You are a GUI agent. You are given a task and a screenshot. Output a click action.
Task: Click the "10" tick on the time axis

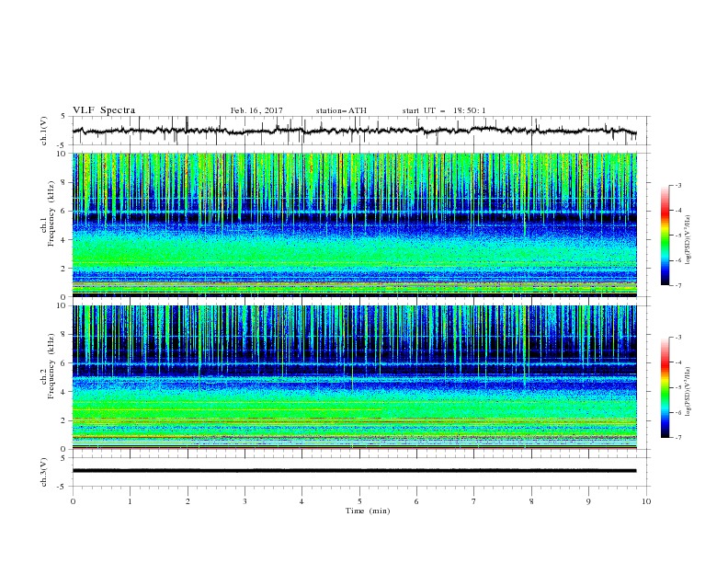(646, 501)
